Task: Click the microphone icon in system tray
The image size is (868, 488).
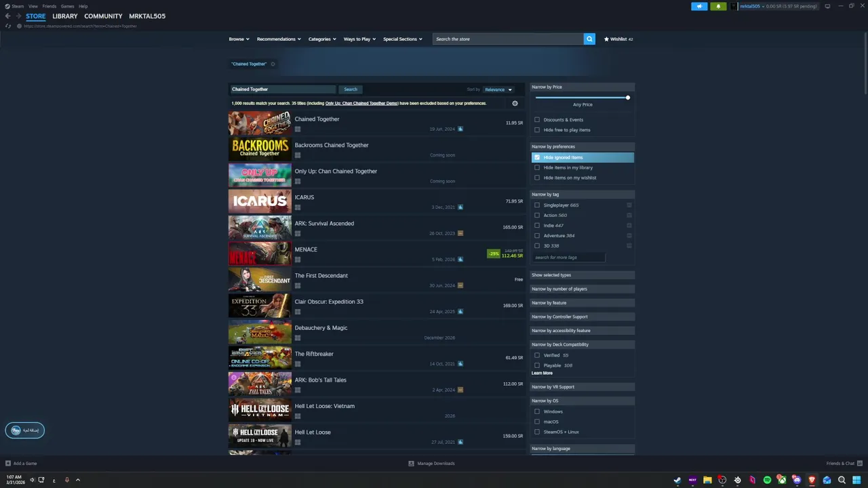Action: 66,480
